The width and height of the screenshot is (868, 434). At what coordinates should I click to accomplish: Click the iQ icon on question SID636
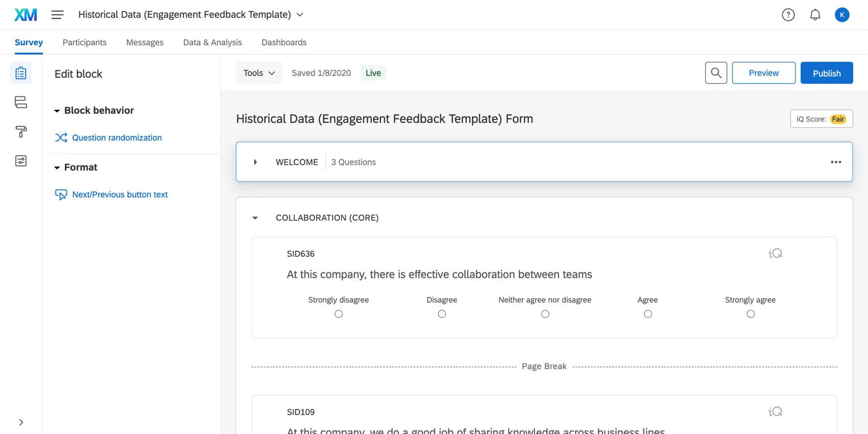[775, 253]
